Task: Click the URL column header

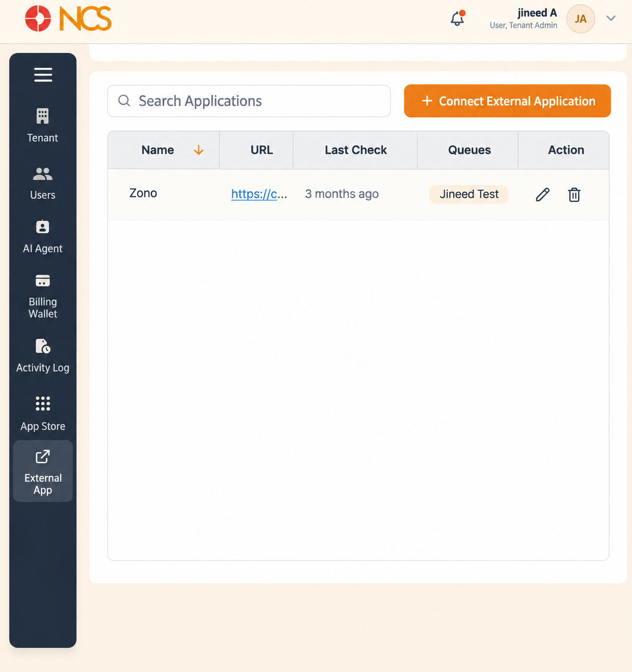Action: coord(256,150)
